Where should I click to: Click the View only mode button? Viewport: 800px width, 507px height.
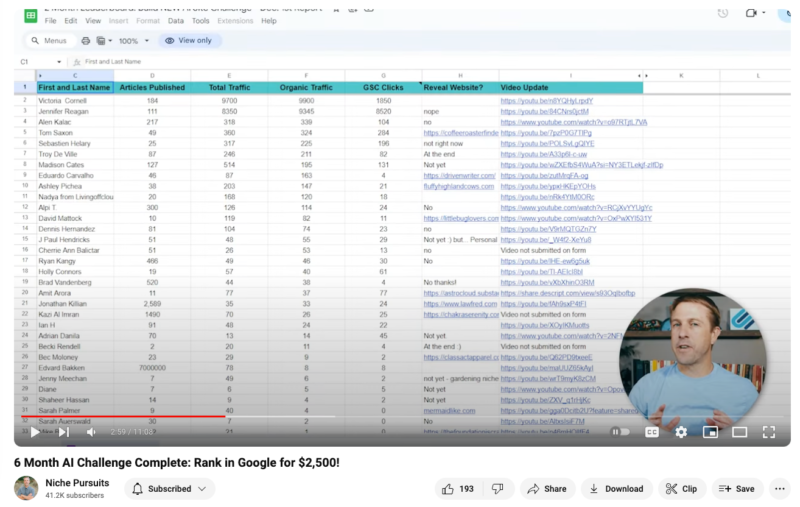point(190,41)
